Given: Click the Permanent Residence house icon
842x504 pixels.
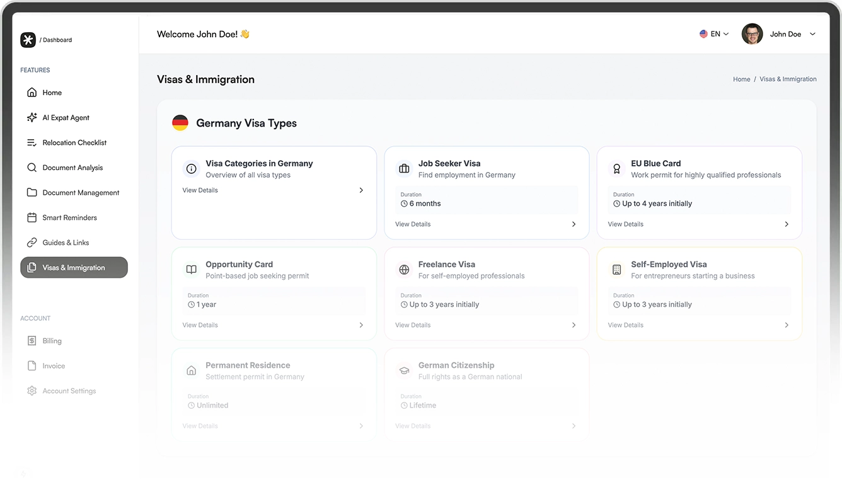Looking at the screenshot, I should point(191,370).
